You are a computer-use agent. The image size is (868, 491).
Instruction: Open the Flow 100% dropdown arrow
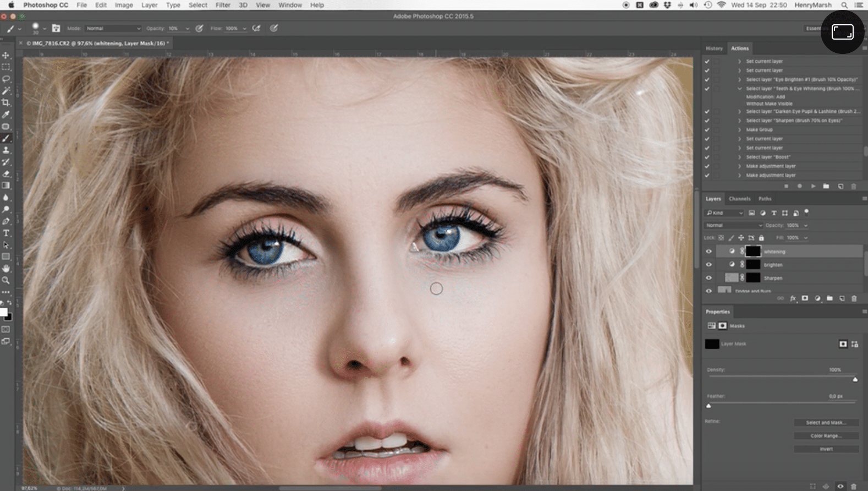[244, 29]
